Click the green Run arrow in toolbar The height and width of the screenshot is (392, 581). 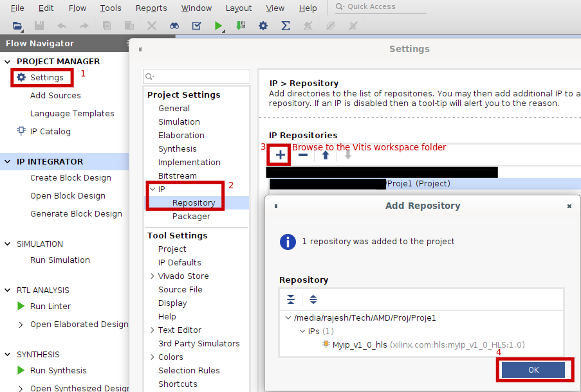tap(219, 26)
